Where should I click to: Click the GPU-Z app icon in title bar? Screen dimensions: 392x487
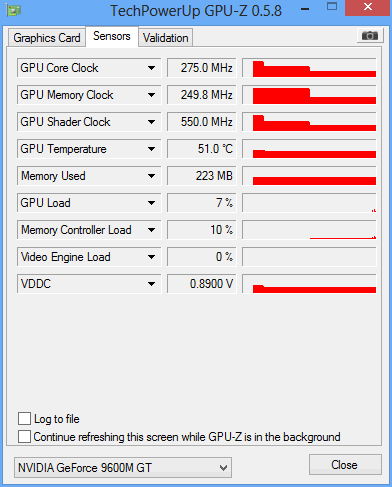(x=13, y=10)
